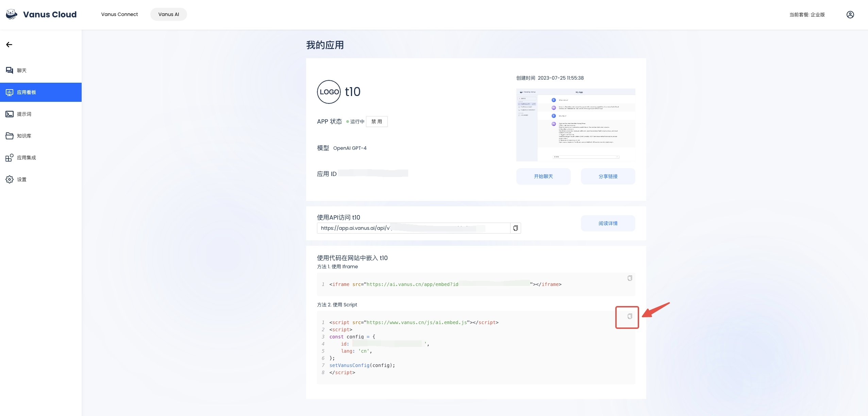Screen dimensions: 868x416
Task: Click the ai.embed.js script src code line
Action: pos(414,322)
